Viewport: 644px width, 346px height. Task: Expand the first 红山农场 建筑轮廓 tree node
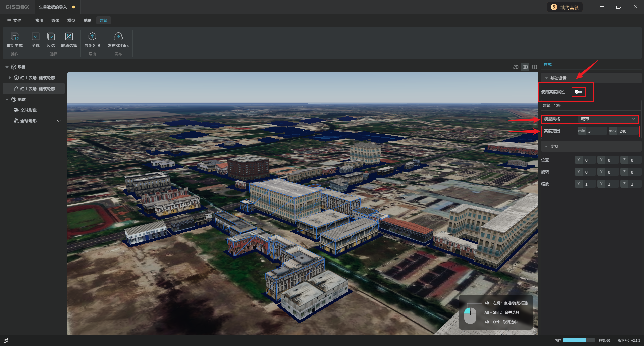pyautogui.click(x=10, y=78)
